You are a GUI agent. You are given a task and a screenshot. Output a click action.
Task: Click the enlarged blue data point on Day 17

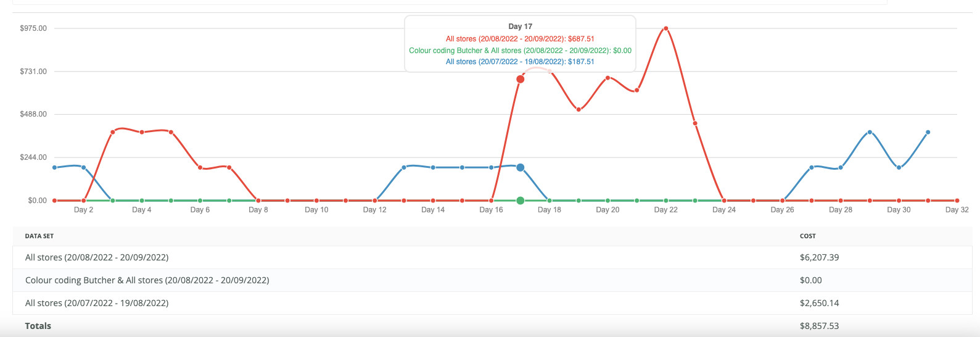click(521, 168)
